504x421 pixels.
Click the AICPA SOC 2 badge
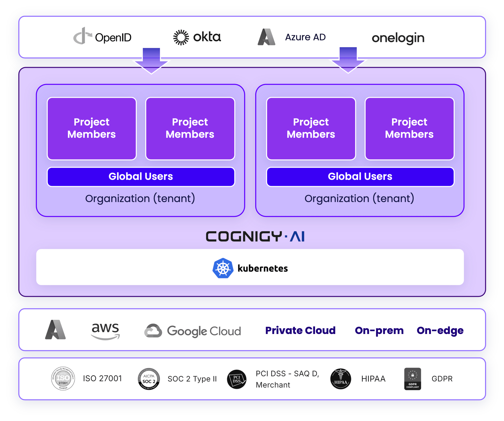tap(149, 379)
